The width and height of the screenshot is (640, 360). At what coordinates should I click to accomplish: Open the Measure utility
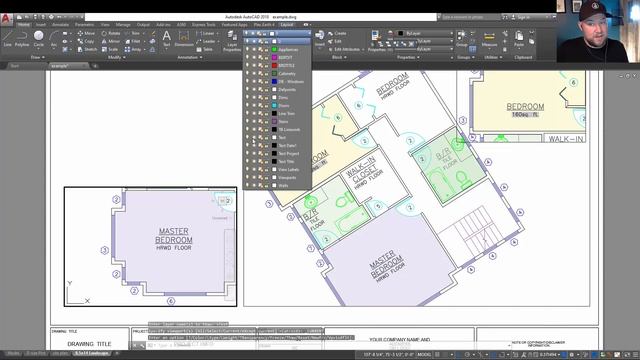[x=489, y=39]
